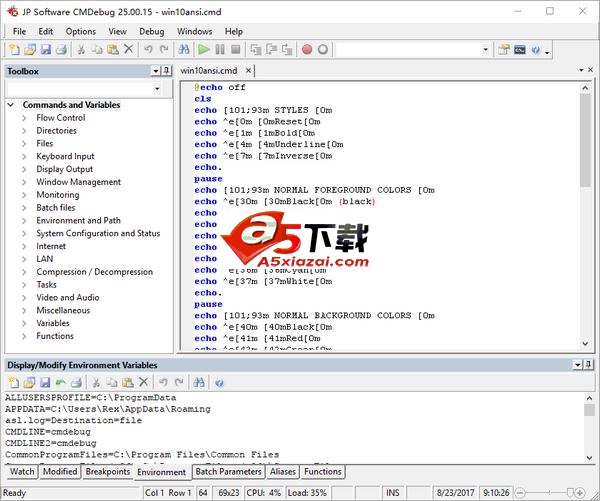Cut selection using main toolbar scissors
Image resolution: width=600 pixels, height=501 pixels.
[81, 49]
